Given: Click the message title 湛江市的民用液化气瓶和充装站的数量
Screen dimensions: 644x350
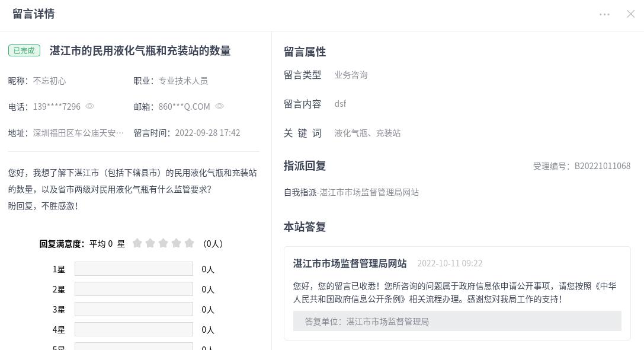Looking at the screenshot, I should tap(140, 50).
